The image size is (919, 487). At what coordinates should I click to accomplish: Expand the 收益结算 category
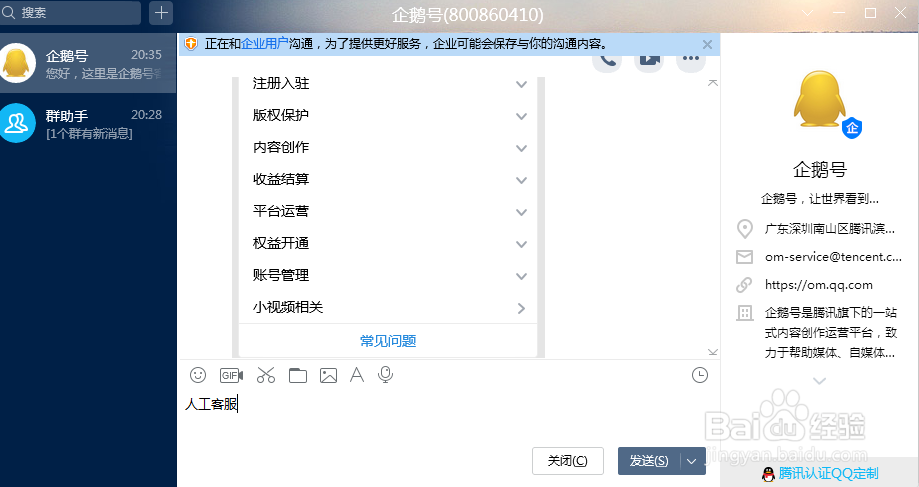click(521, 180)
